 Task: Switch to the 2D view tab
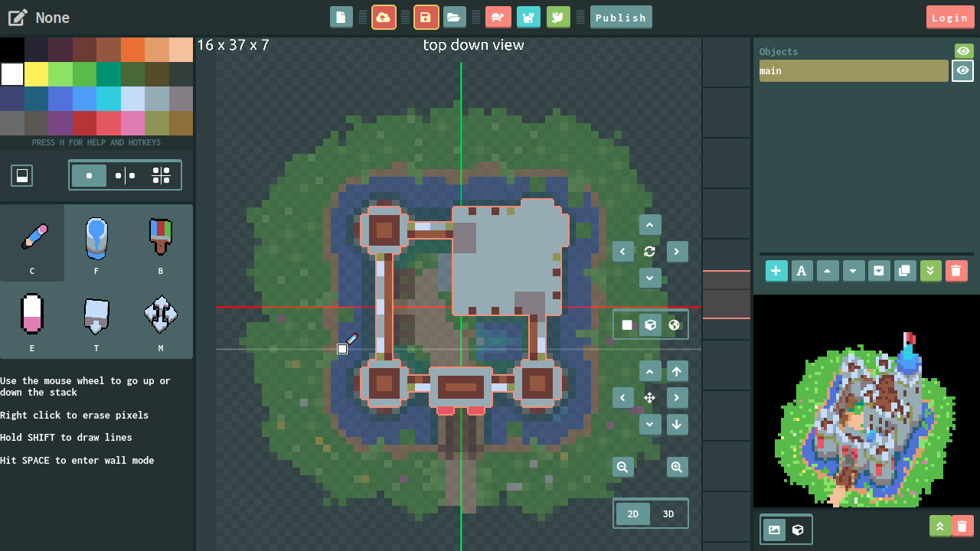(633, 514)
